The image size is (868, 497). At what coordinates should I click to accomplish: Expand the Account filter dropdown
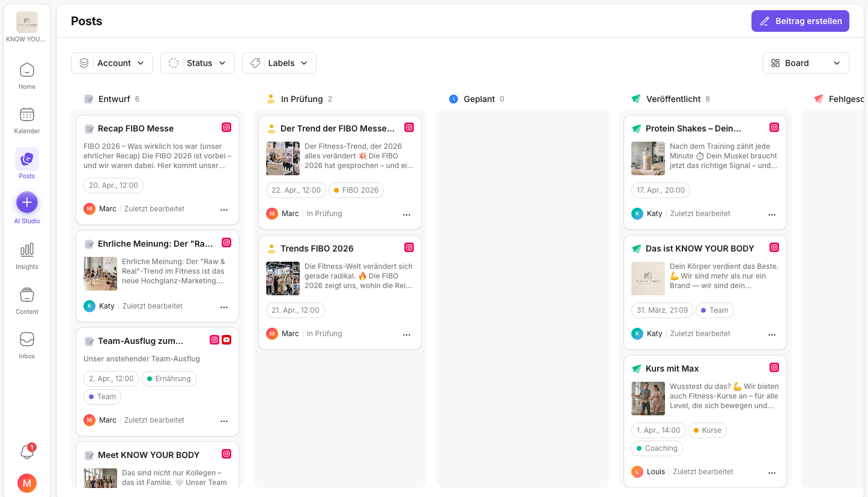(112, 63)
